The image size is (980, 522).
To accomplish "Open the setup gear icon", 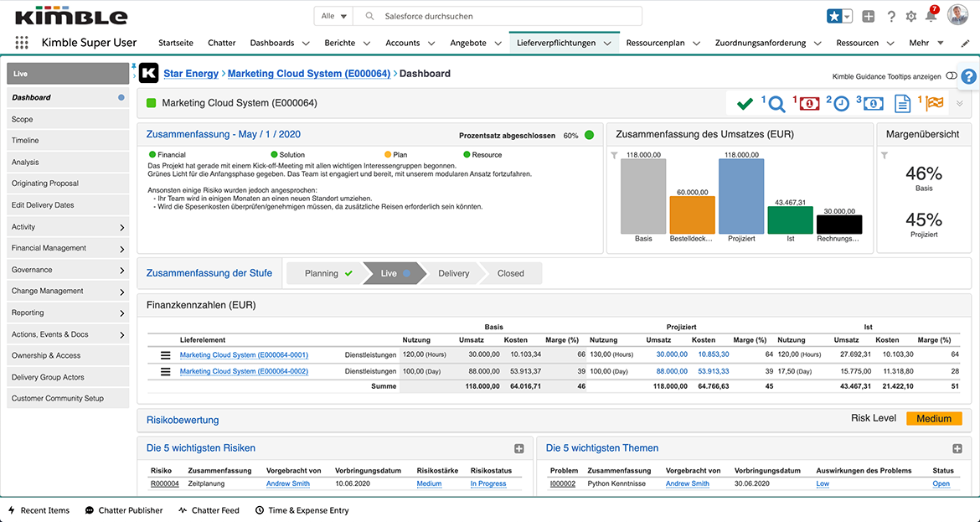I will click(911, 17).
